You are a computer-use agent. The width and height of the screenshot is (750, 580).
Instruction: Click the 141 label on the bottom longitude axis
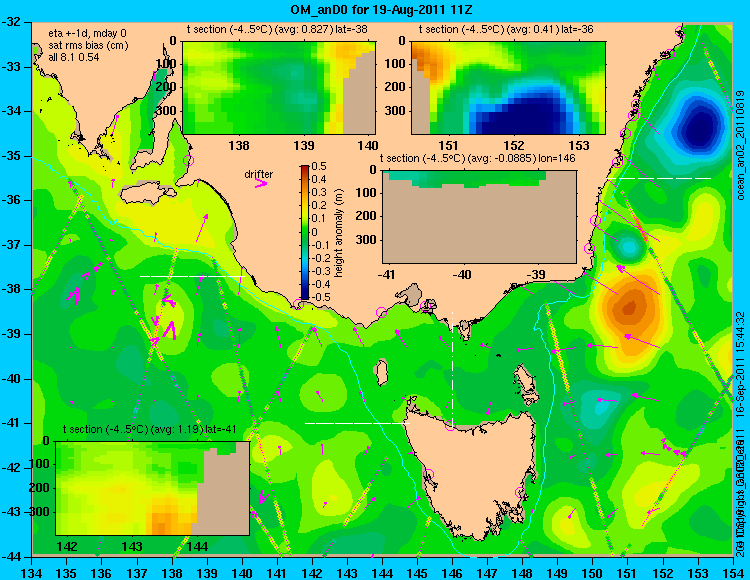(277, 573)
